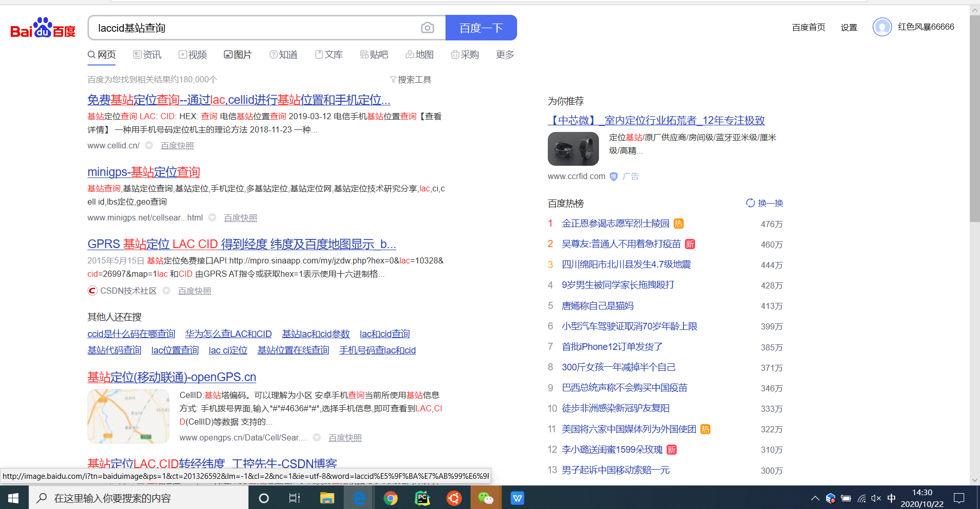980x509 pixels.
Task: Show hidden system tray icons
Action: 815,498
